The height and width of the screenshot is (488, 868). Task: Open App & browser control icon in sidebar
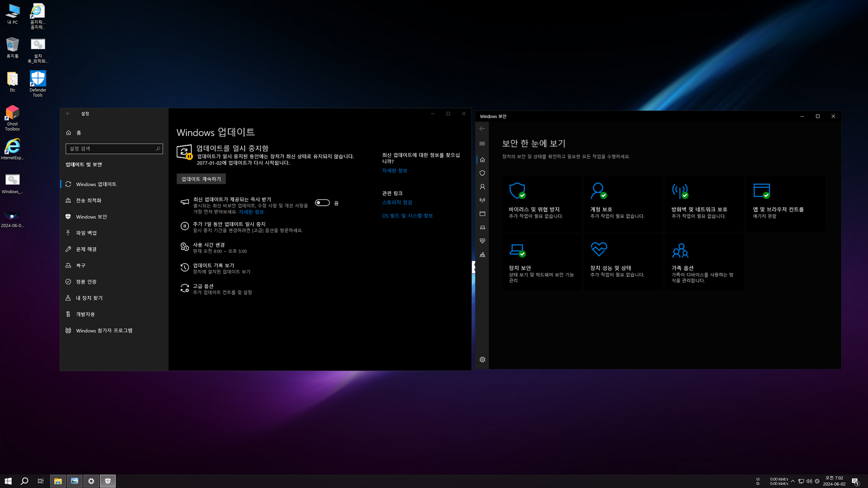[482, 214]
